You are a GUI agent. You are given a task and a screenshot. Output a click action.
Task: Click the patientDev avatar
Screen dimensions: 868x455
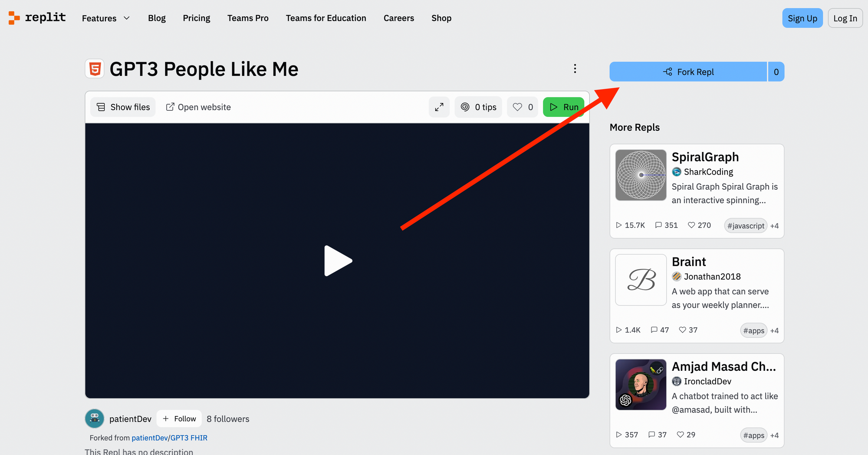pyautogui.click(x=95, y=419)
